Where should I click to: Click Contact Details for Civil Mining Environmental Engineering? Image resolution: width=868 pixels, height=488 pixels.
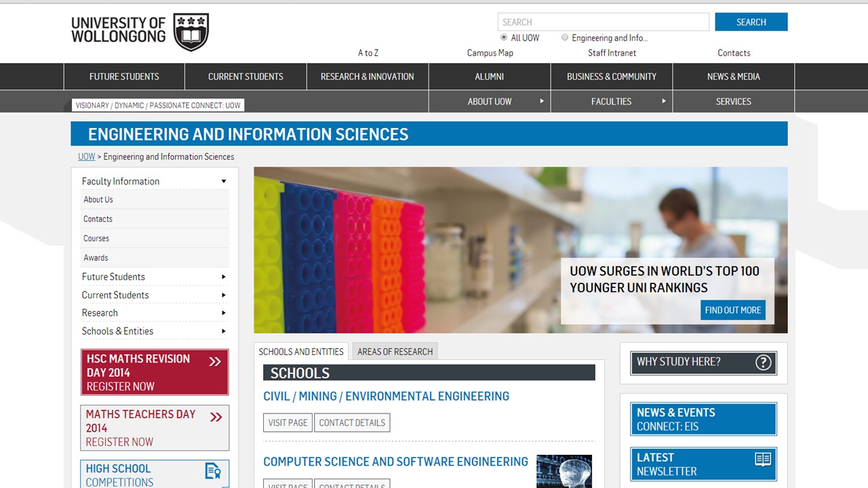click(x=352, y=422)
